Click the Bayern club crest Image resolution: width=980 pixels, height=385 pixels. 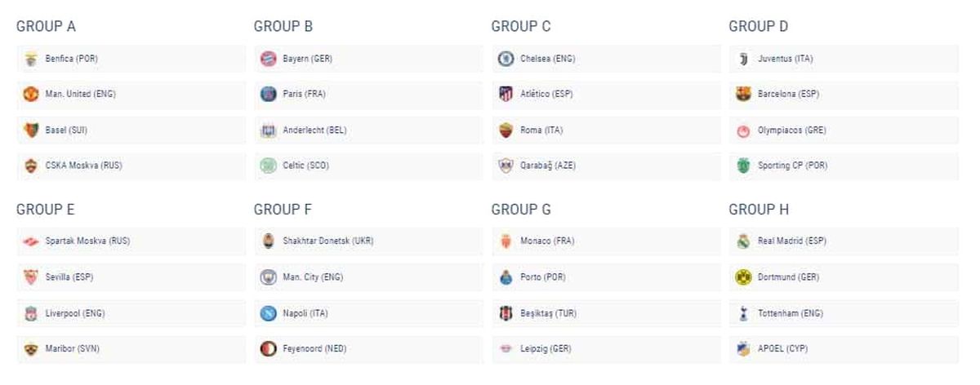[268, 59]
